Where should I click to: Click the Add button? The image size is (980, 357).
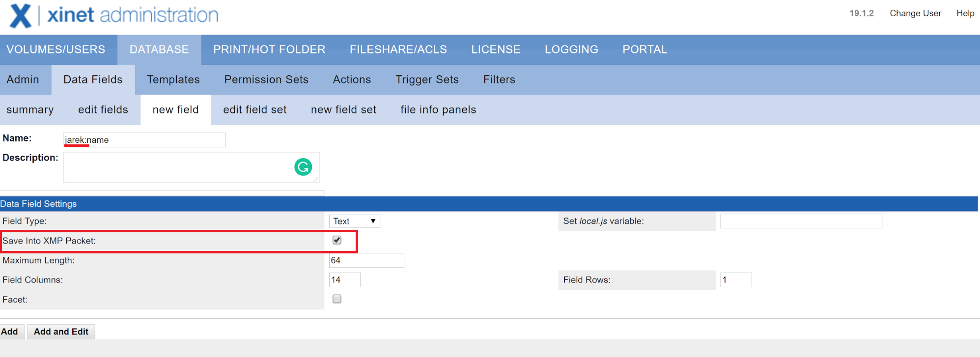click(x=10, y=331)
